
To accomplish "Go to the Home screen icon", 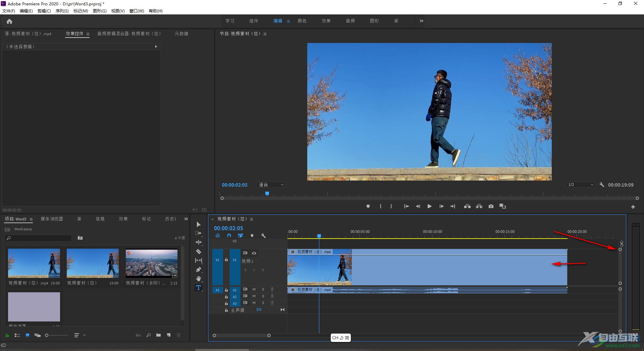I will [x=9, y=21].
